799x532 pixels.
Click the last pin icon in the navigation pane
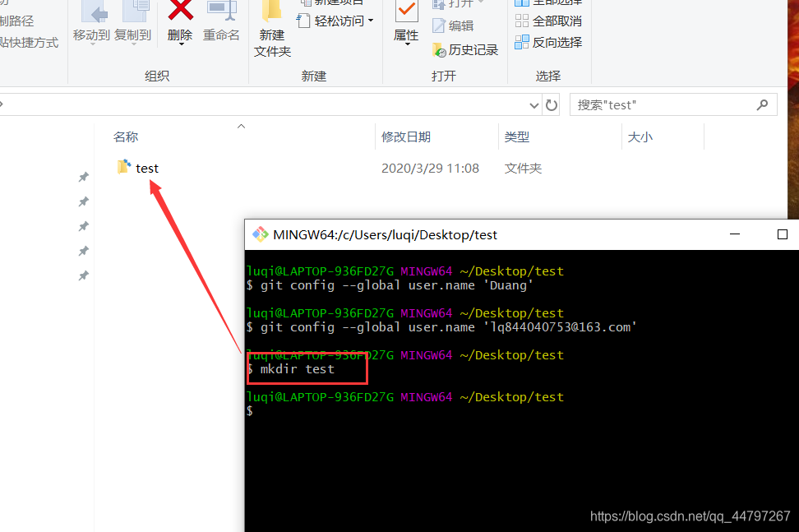[84, 275]
